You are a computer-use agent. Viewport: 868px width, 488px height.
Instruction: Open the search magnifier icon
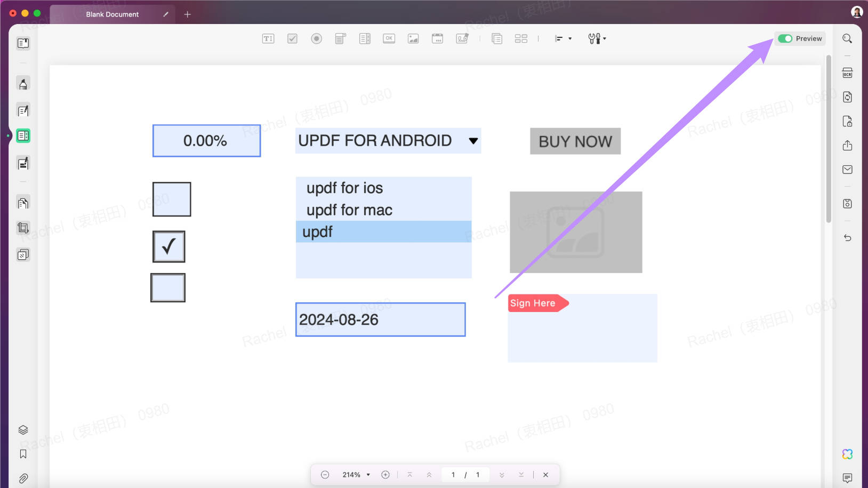[x=847, y=38]
